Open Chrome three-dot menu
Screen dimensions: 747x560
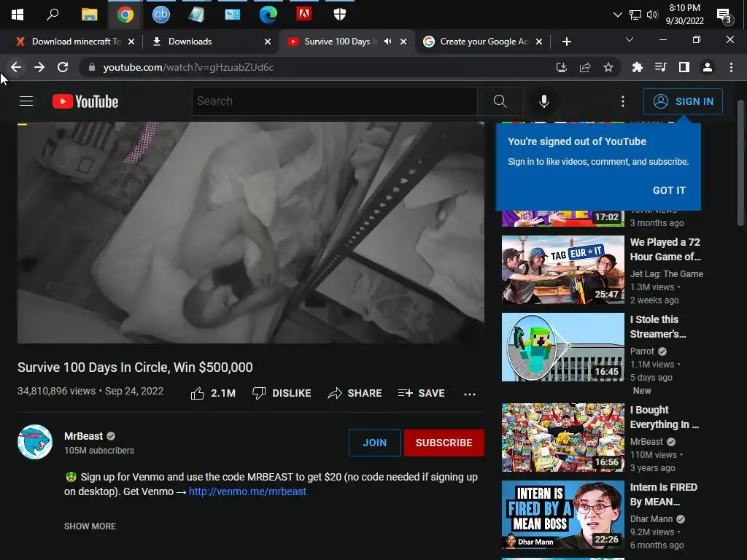731,67
